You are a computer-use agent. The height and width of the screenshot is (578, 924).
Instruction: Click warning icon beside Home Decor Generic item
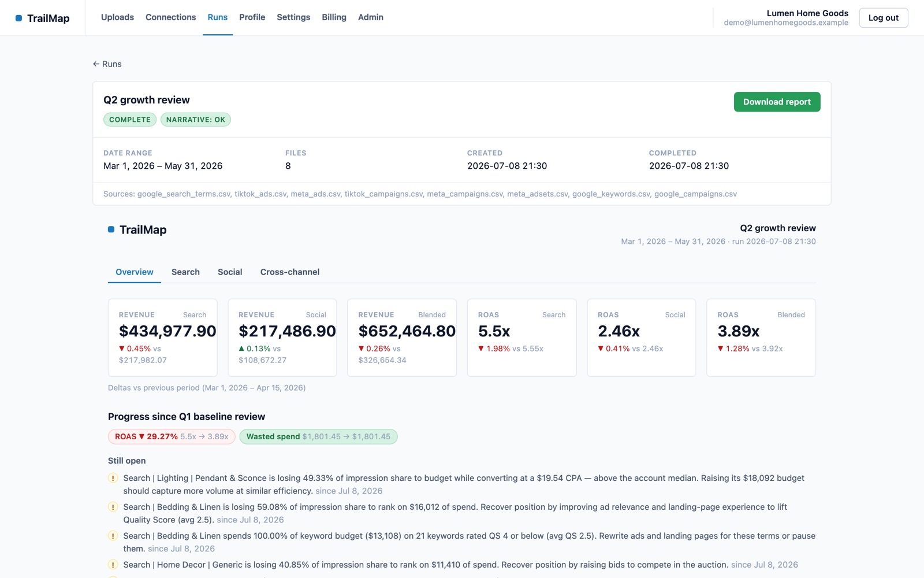pos(113,565)
